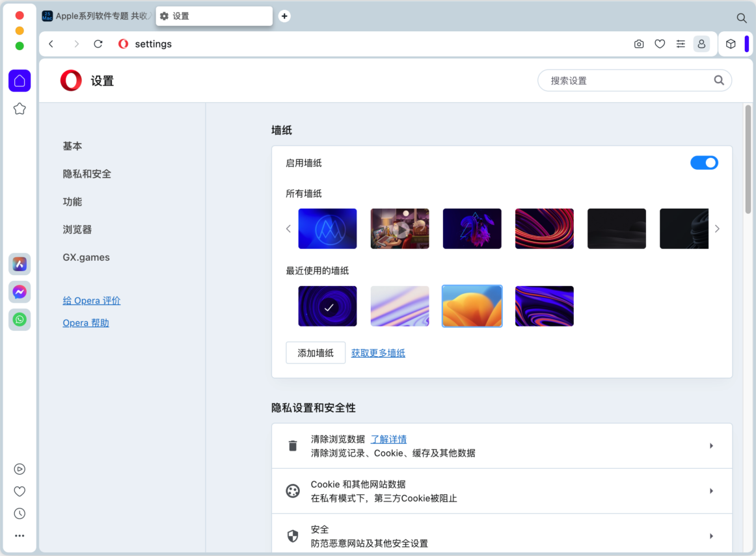Open the profile account icon
Image resolution: width=756 pixels, height=556 pixels.
(701, 44)
